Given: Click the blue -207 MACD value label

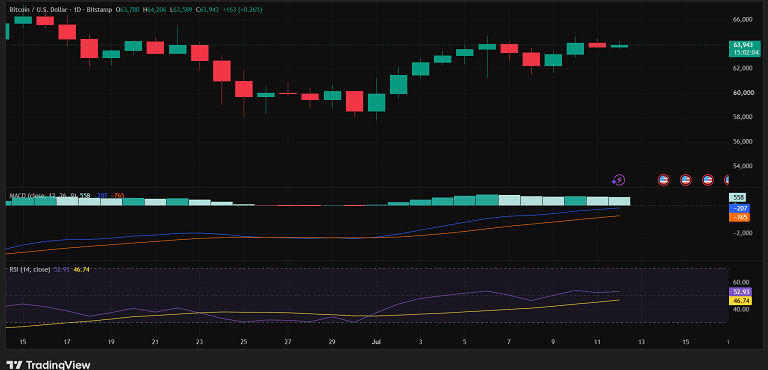Looking at the screenshot, I should point(740,208).
